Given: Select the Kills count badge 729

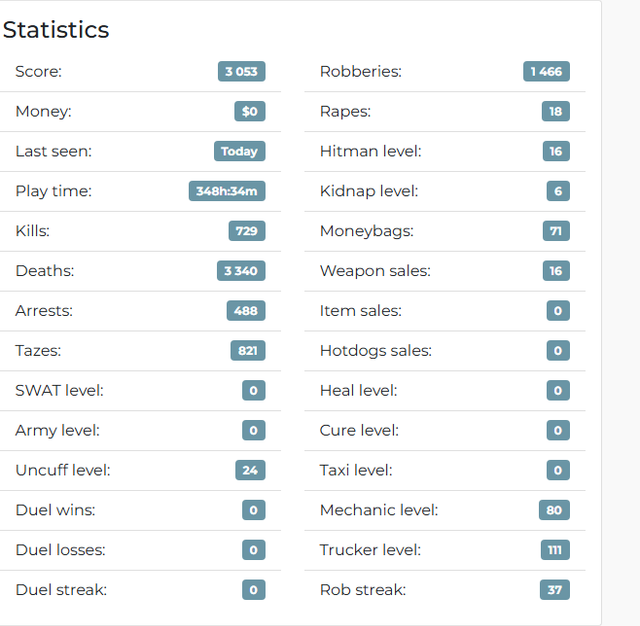Looking at the screenshot, I should pyautogui.click(x=247, y=231).
